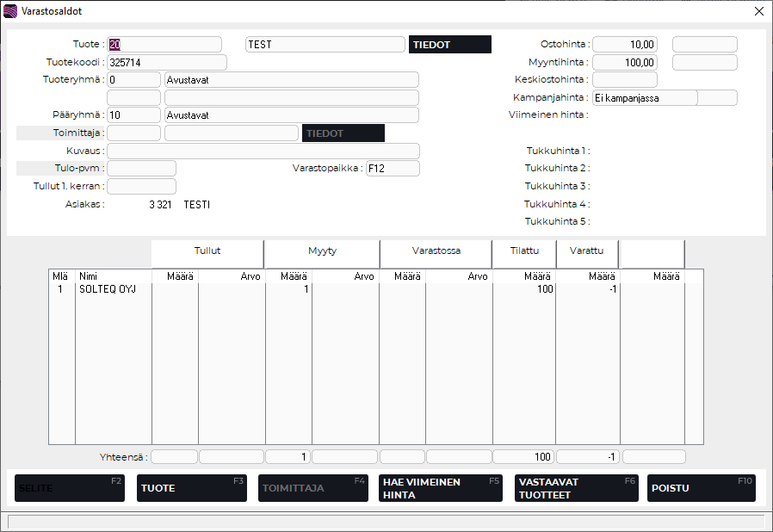Select the Tullut column group header
773x532 pixels.
pos(207,251)
